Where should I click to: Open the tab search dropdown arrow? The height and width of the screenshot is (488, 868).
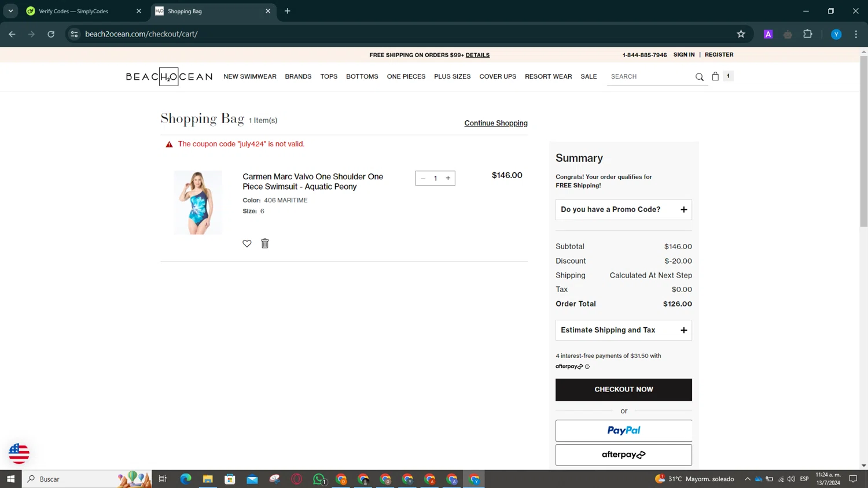point(10,11)
